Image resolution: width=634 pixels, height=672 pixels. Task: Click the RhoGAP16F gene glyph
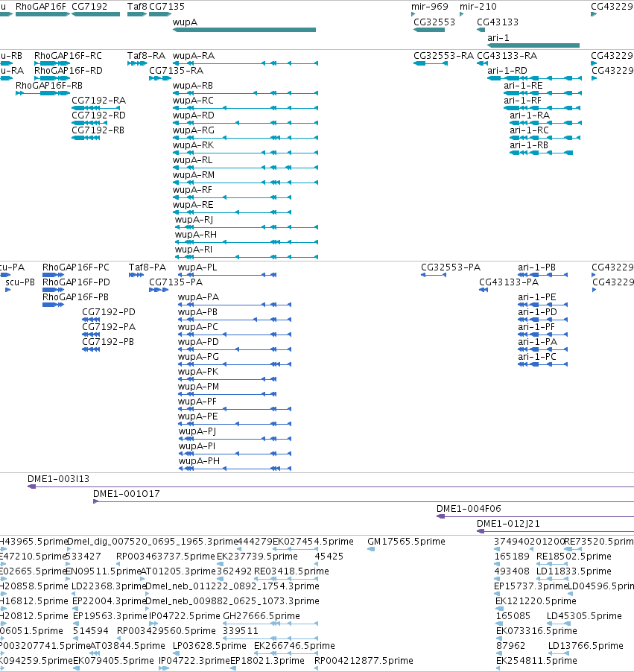42,14
